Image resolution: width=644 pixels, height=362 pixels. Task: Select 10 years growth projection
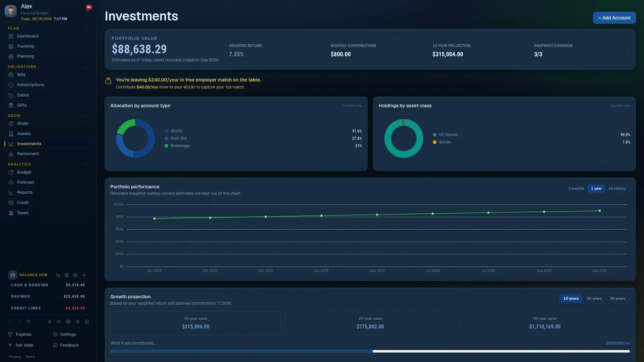click(571, 299)
